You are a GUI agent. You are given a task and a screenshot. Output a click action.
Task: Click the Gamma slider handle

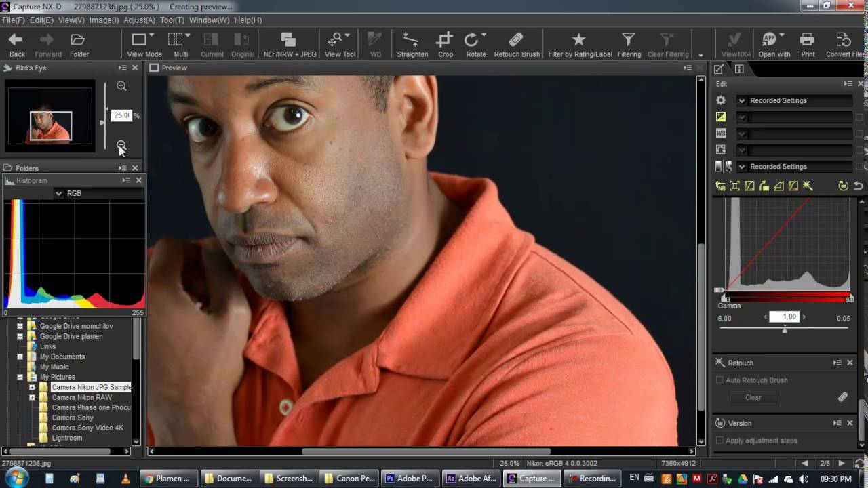(x=785, y=329)
